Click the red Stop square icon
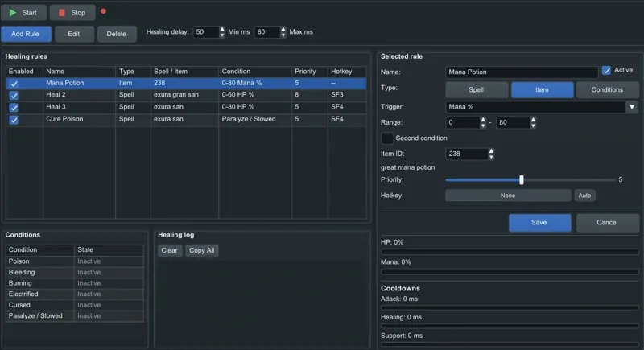Image resolution: width=644 pixels, height=350 pixels. pos(62,13)
